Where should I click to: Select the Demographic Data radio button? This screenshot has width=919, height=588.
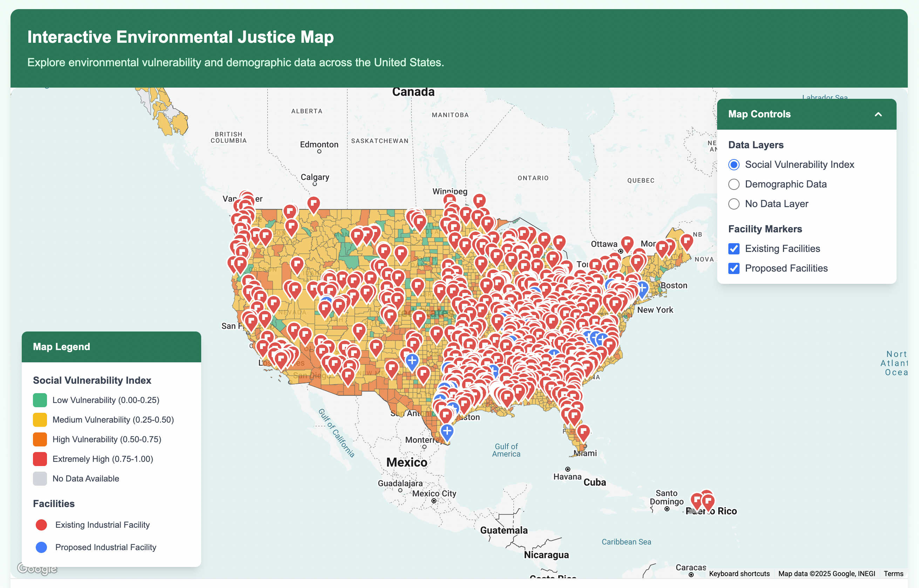(x=734, y=184)
